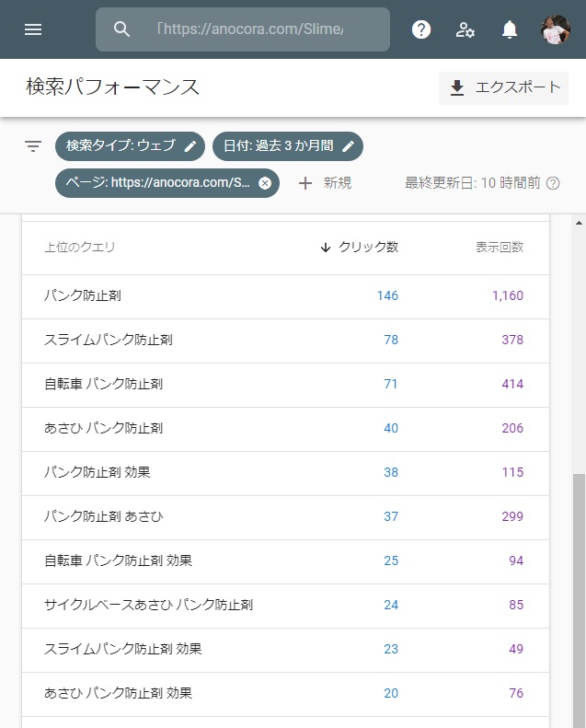This screenshot has height=728, width=586.
Task: Open the notifications bell
Action: 510,29
